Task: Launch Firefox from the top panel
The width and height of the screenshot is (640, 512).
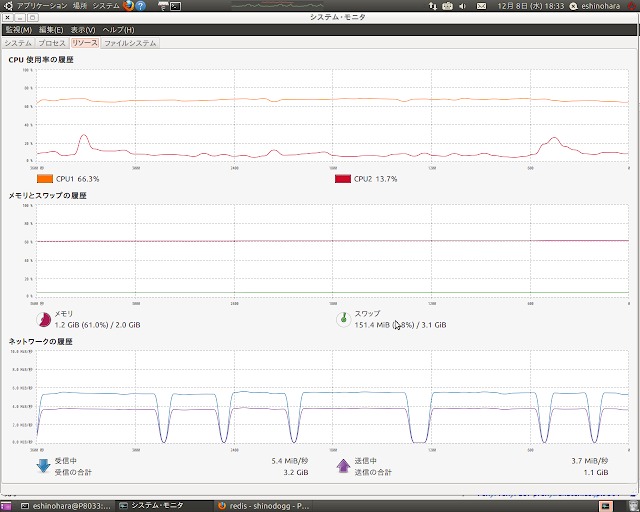Action: (129, 6)
